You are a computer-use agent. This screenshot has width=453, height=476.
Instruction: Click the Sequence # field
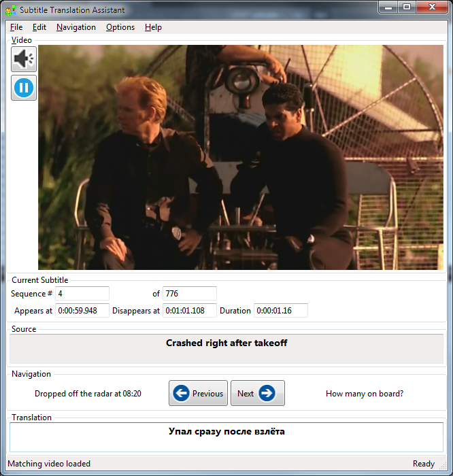click(82, 294)
